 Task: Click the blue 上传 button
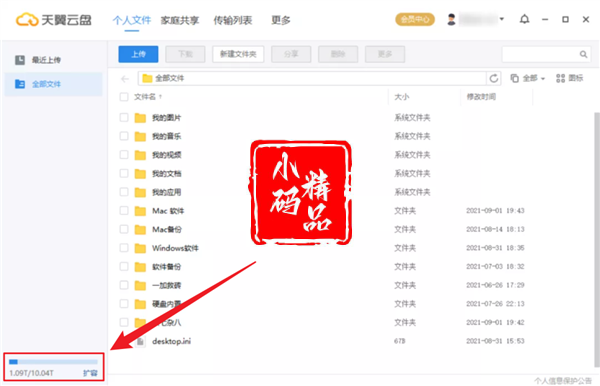138,54
